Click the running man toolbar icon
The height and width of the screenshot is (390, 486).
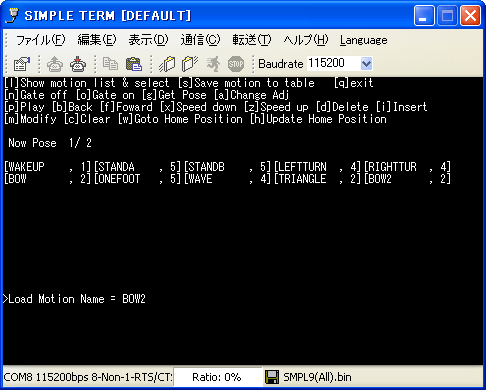click(213, 64)
